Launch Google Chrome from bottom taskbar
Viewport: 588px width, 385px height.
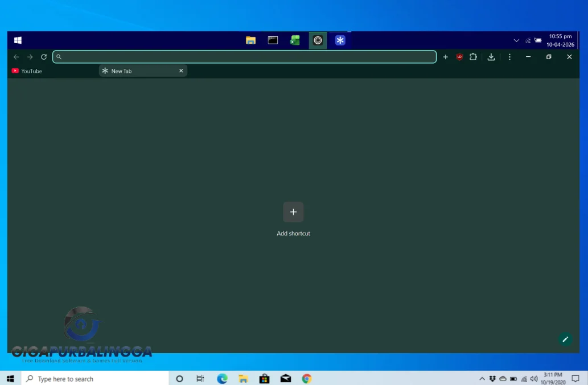(307, 379)
